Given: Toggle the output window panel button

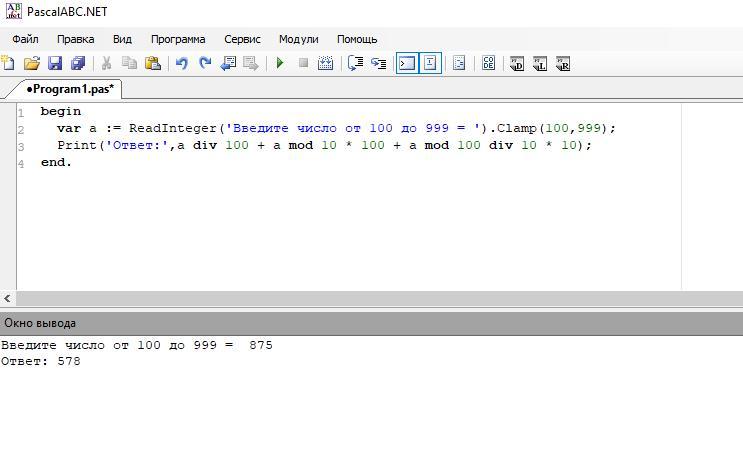Looking at the screenshot, I should pos(407,63).
